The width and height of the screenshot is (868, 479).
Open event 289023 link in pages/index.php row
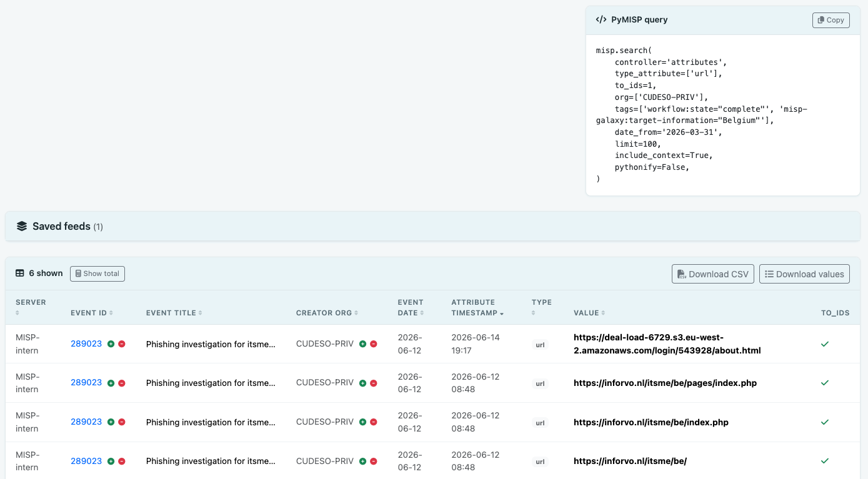coord(86,382)
